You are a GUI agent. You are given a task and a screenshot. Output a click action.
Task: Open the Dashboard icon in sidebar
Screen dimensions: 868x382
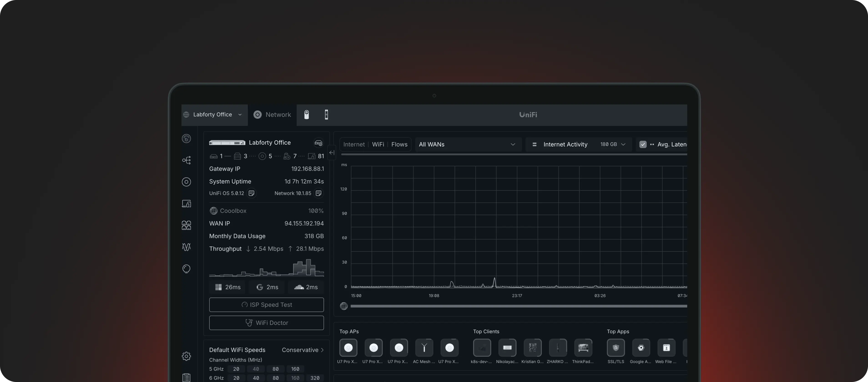coord(186,138)
